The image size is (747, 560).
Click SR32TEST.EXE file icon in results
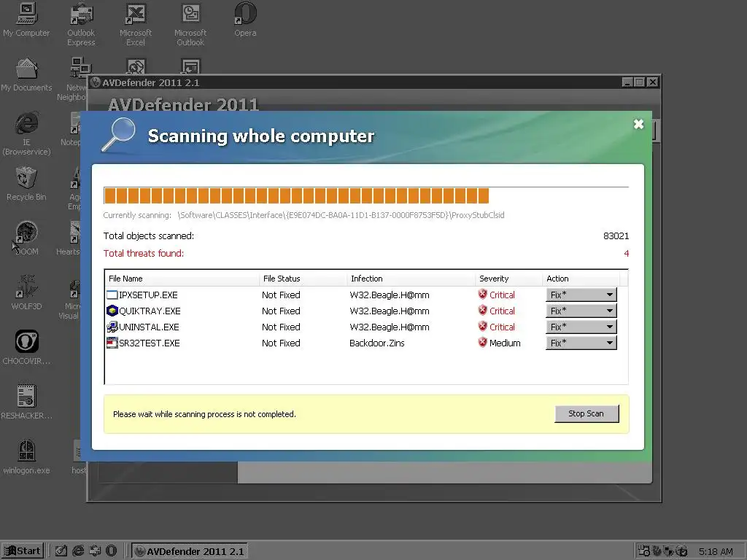point(112,343)
